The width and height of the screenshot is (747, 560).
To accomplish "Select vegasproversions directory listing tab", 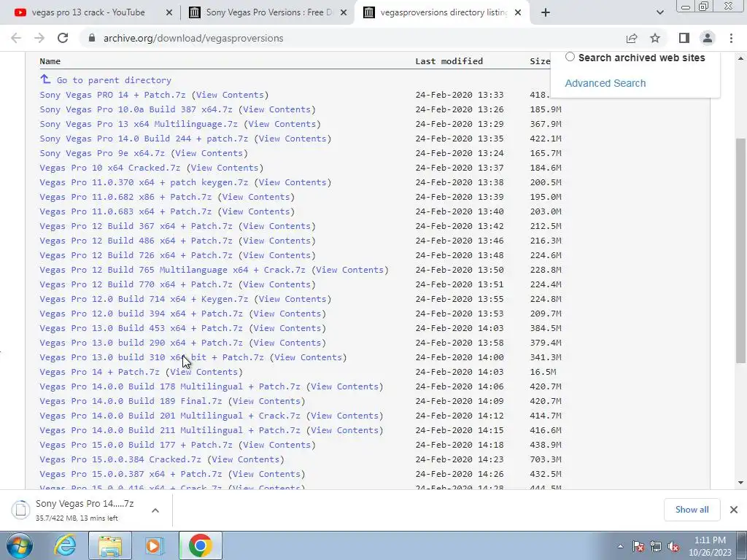I will coord(442,12).
